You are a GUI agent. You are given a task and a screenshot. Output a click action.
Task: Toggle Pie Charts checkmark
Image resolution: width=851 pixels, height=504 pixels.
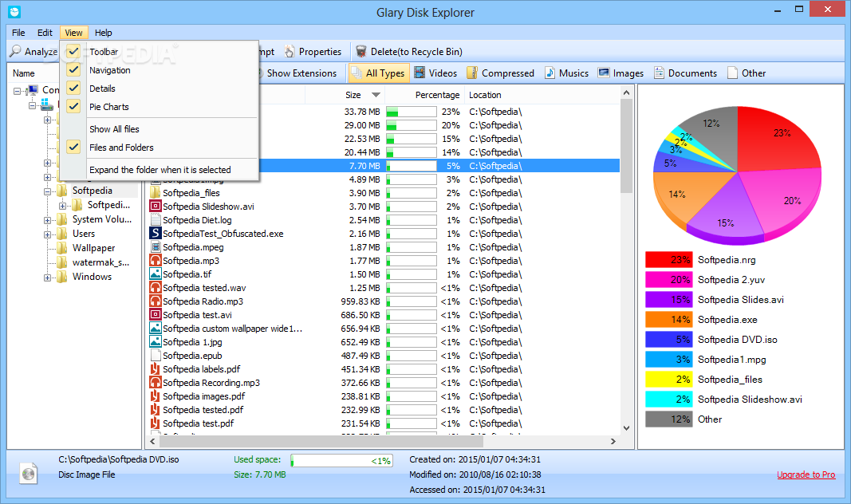coord(74,107)
